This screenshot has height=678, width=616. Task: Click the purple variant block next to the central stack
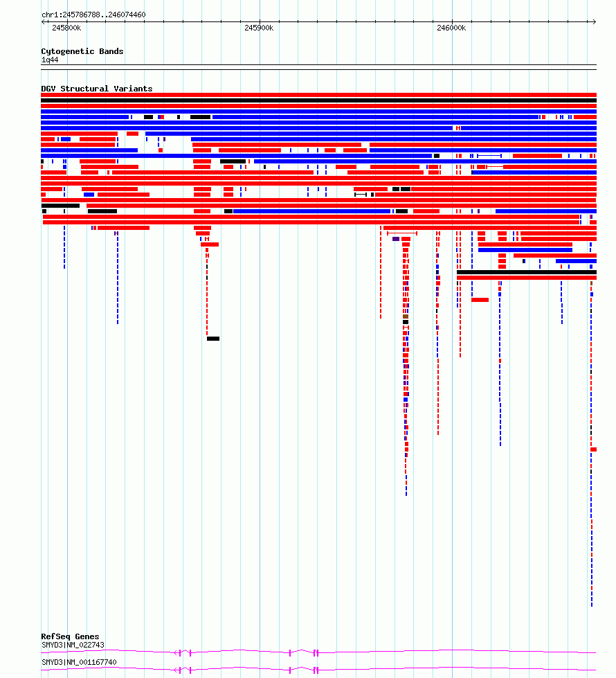pyautogui.click(x=396, y=239)
